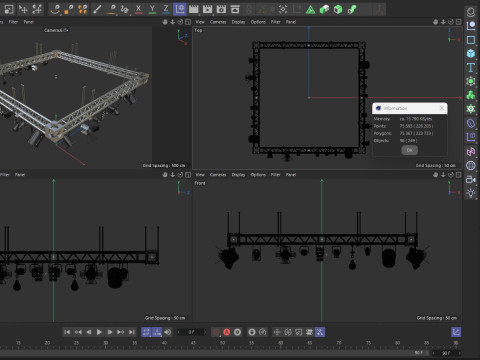This screenshot has height=360, width=480.
Task: Click the green and white capsule icon
Action: [324, 9]
